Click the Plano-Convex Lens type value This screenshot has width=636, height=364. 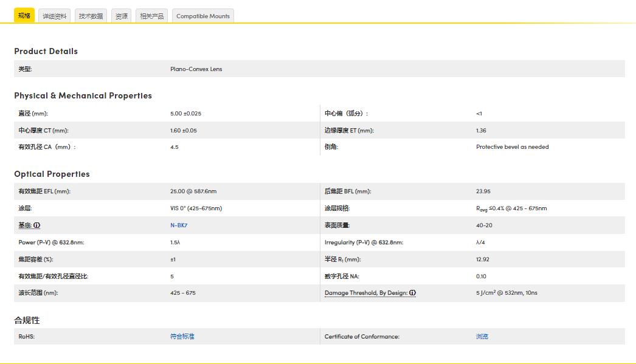click(x=196, y=69)
